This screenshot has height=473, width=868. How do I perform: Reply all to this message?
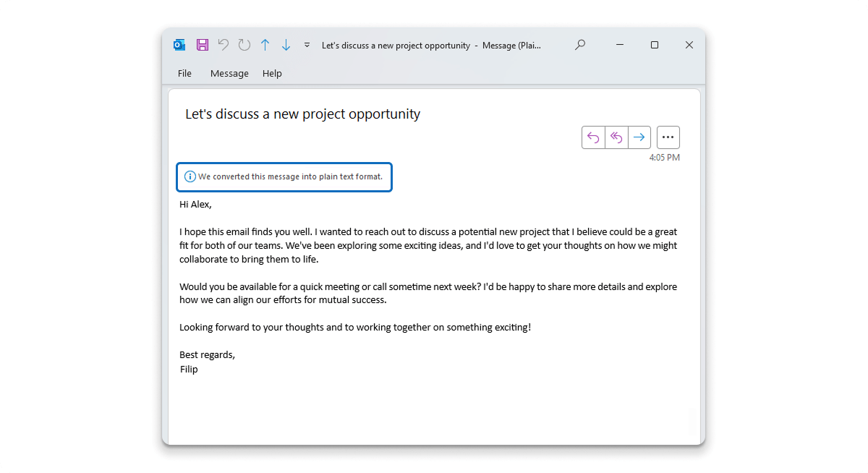pos(616,137)
